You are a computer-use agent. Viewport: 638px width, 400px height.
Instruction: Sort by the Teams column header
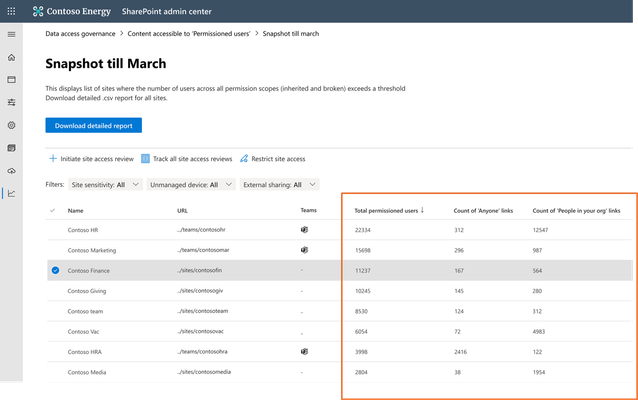[308, 210]
